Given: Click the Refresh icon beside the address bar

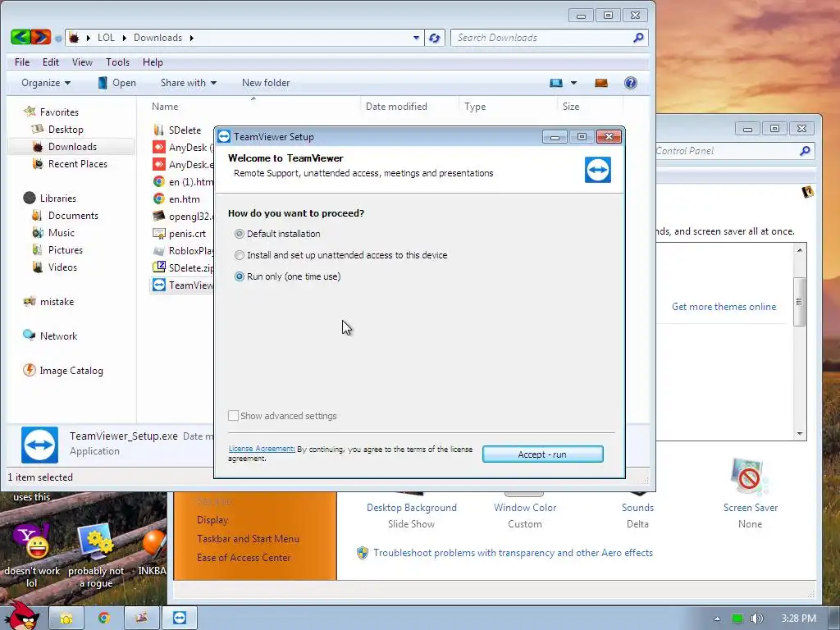Looking at the screenshot, I should [435, 38].
